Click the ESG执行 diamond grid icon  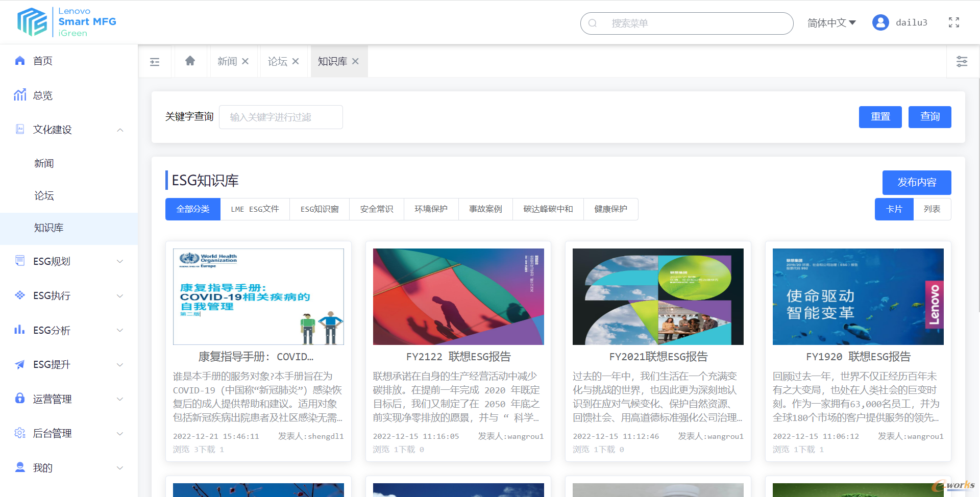click(20, 295)
